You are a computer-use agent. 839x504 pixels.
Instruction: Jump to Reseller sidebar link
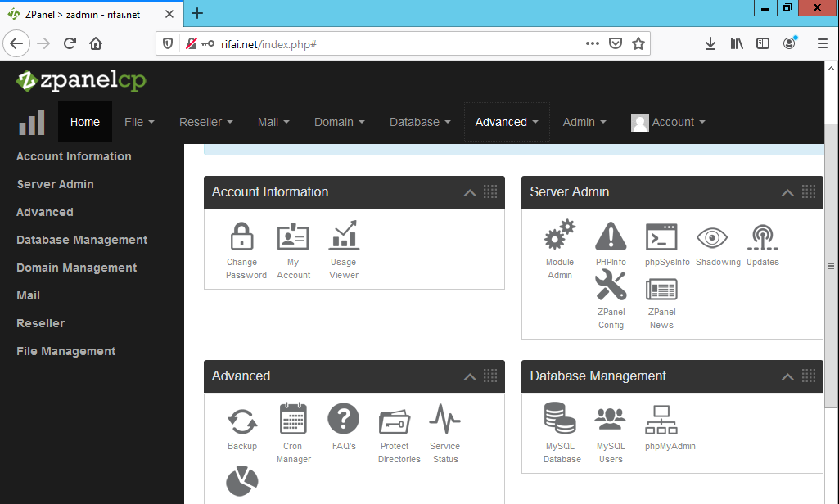[41, 323]
